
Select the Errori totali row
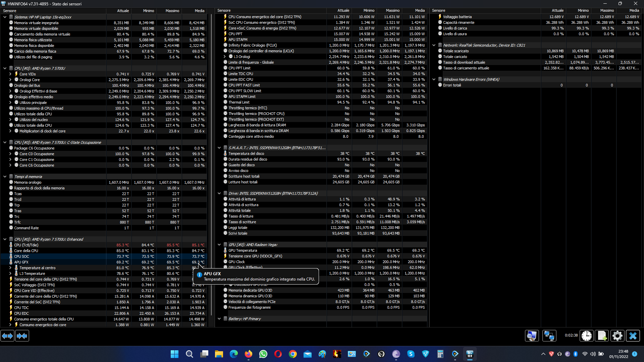[x=536, y=85]
